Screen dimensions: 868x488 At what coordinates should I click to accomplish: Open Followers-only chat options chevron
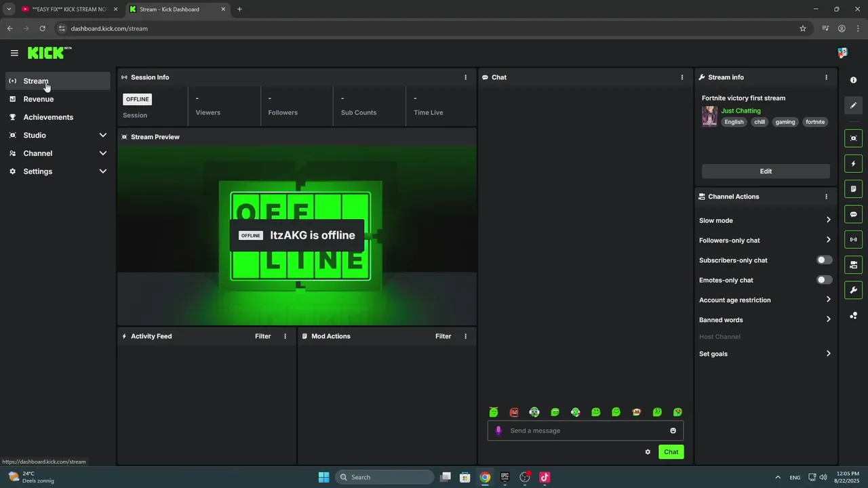click(828, 240)
